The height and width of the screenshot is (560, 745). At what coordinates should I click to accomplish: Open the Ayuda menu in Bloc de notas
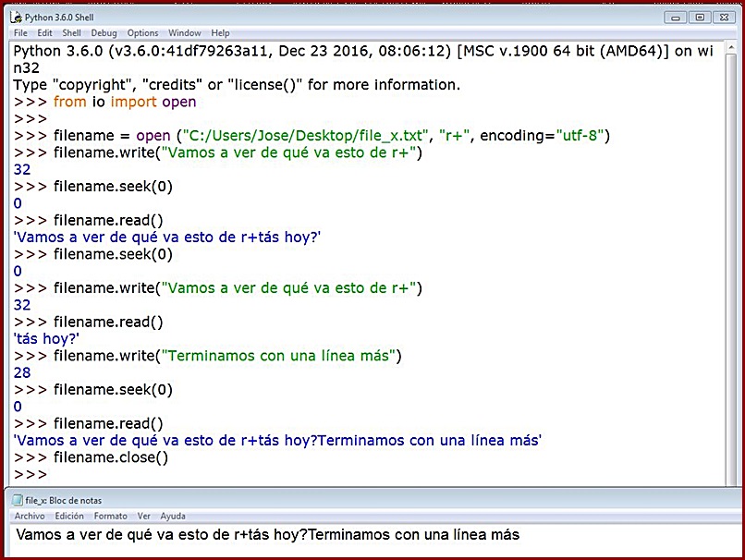(x=173, y=516)
